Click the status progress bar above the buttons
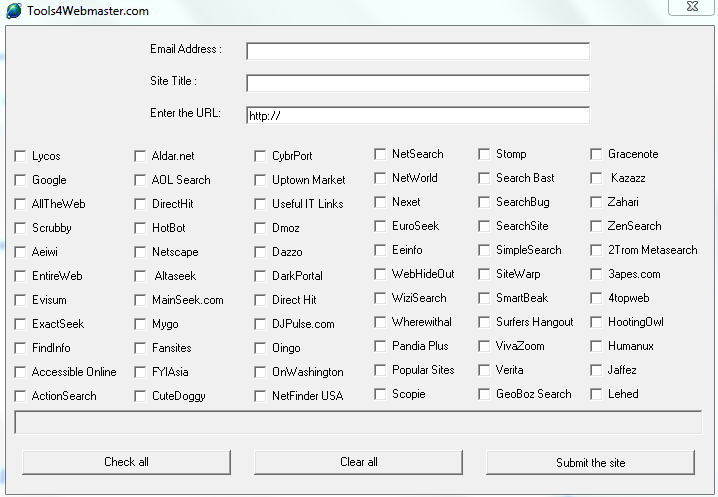 pyautogui.click(x=358, y=422)
